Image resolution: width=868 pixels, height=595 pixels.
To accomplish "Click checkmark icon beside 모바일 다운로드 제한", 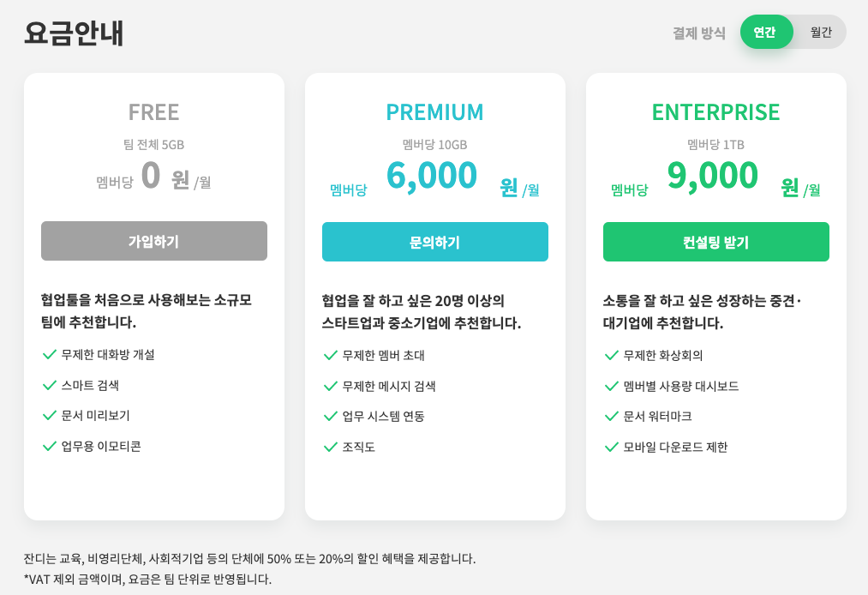I will tap(612, 447).
